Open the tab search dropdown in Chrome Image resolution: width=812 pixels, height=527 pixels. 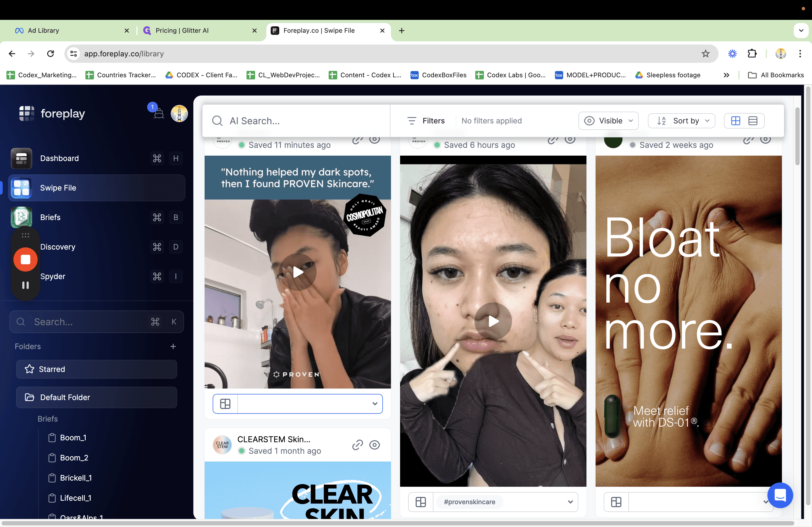(801, 31)
